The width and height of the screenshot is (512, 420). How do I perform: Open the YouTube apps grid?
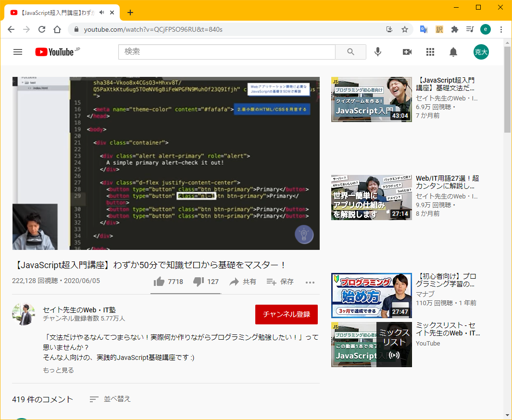(430, 52)
